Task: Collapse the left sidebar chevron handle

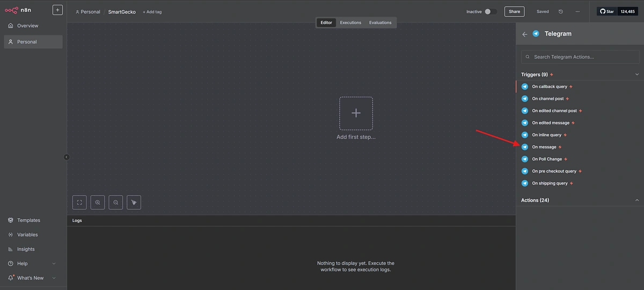Action: (67, 157)
